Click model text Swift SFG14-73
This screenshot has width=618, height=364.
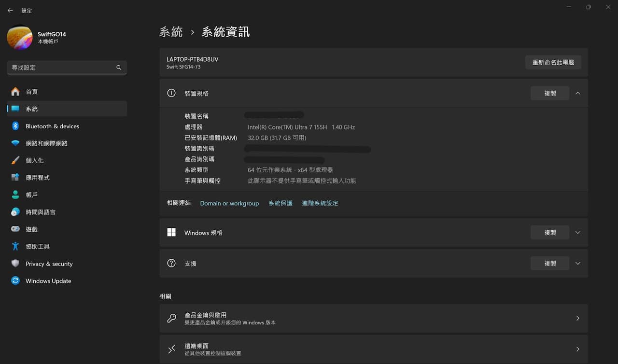[183, 67]
